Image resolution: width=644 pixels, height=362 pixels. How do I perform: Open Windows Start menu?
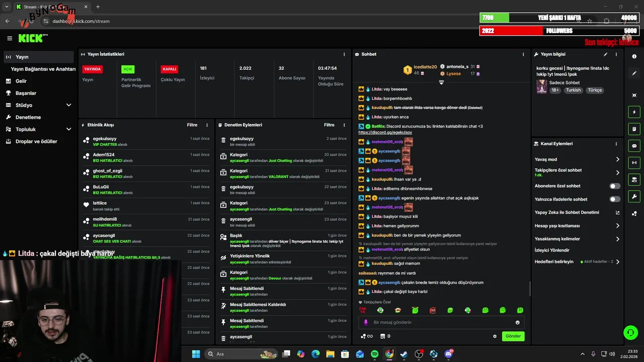(196, 354)
